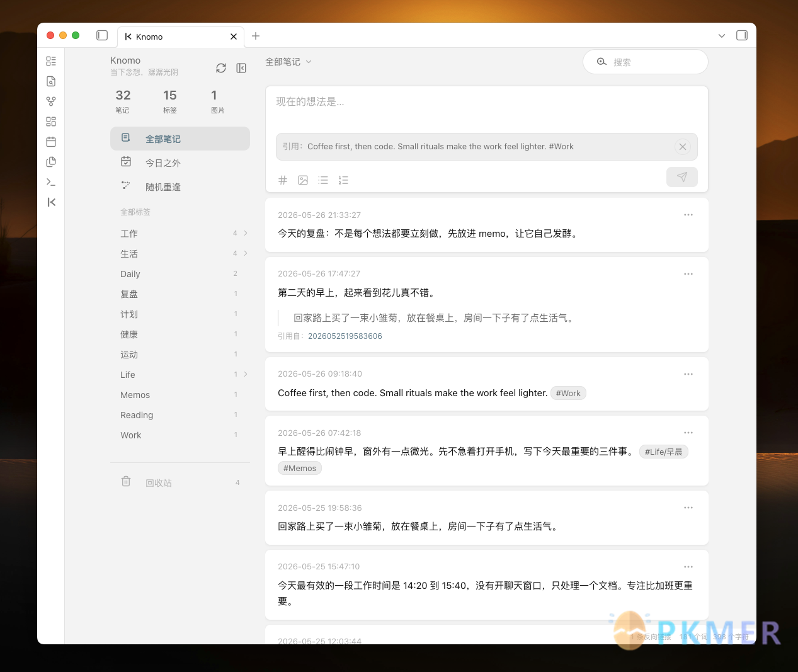The height and width of the screenshot is (672, 798).
Task: Filter by the Life tag
Action: [128, 375]
